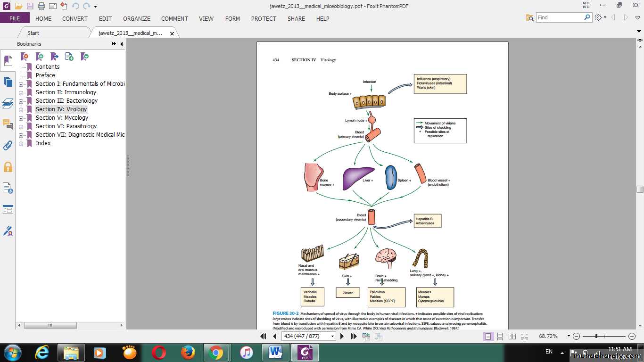The width and height of the screenshot is (644, 362).
Task: Click the zoom slider handle
Action: pyautogui.click(x=596, y=336)
